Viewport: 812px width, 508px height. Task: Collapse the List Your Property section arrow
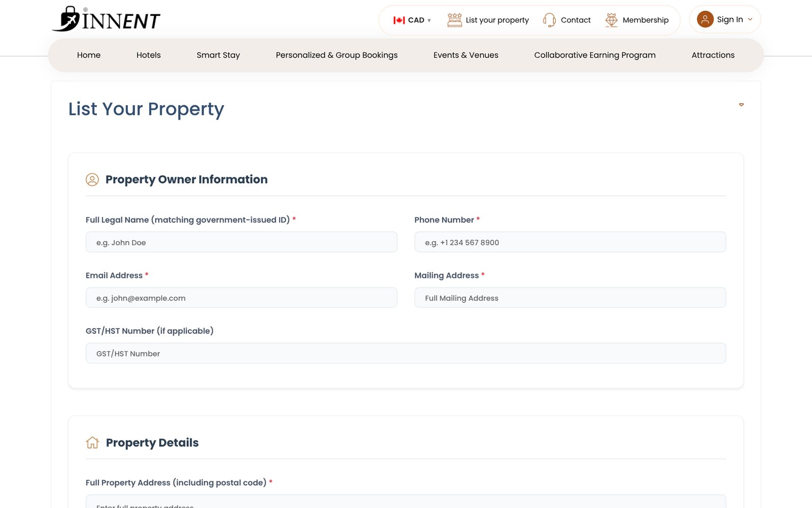tap(741, 105)
